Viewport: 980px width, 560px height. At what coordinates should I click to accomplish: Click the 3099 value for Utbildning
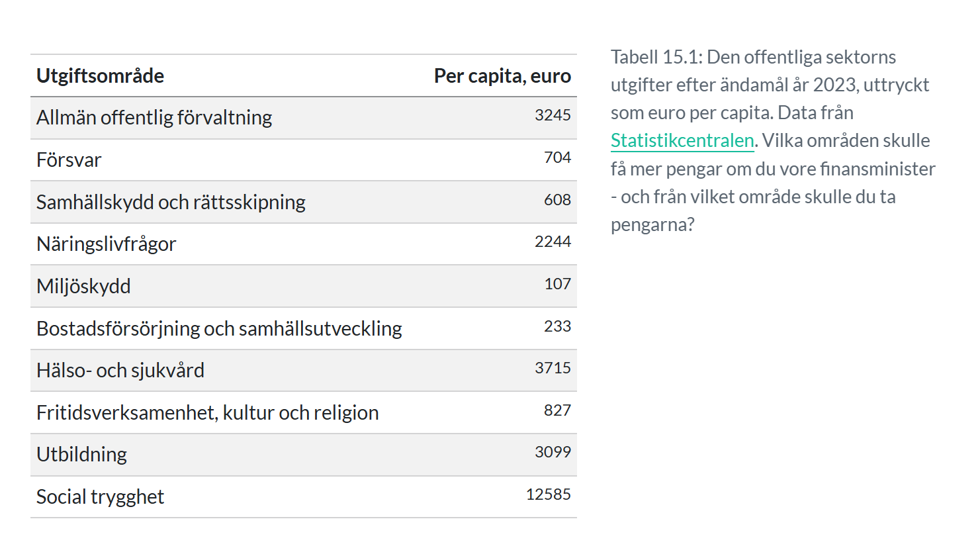(553, 452)
